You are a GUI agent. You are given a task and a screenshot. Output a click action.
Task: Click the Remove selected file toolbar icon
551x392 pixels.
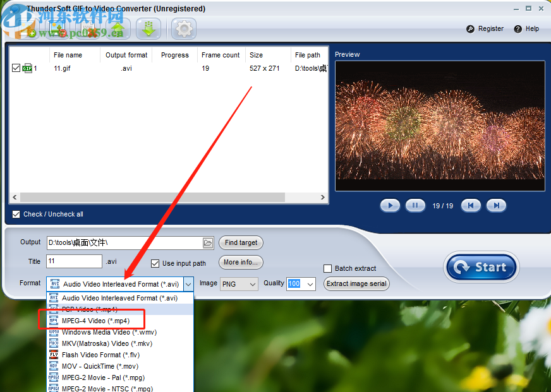tap(57, 29)
